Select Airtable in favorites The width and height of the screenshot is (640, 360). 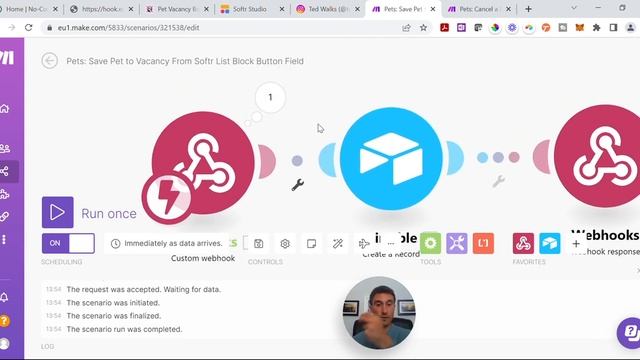pos(550,243)
